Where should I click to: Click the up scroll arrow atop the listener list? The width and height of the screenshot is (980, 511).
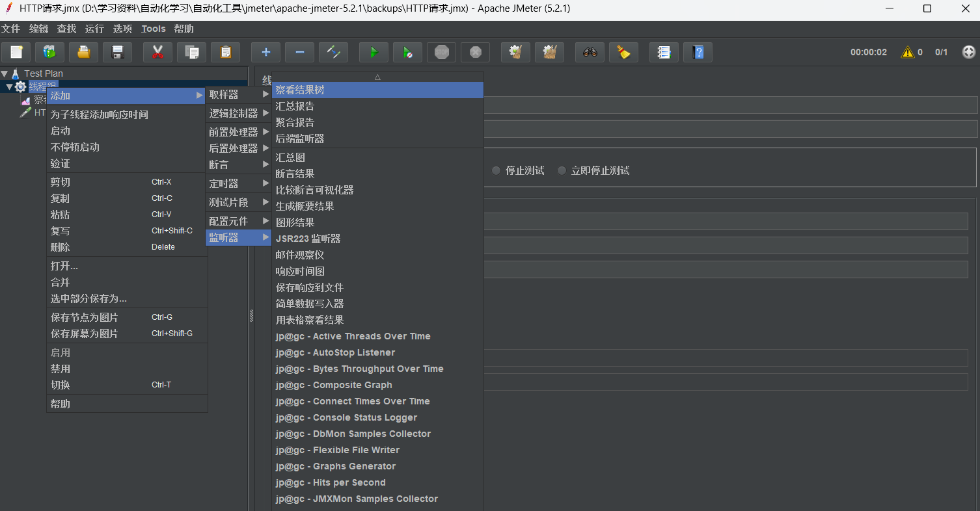pos(377,77)
